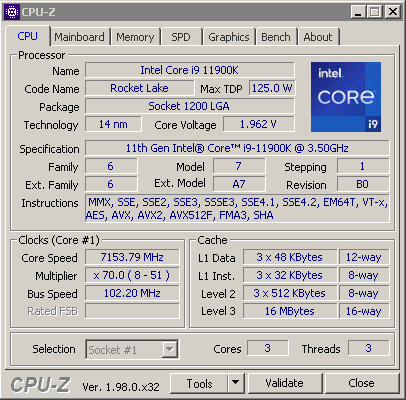
Task: Click Level 3 16-way associativity value
Action: tap(364, 311)
